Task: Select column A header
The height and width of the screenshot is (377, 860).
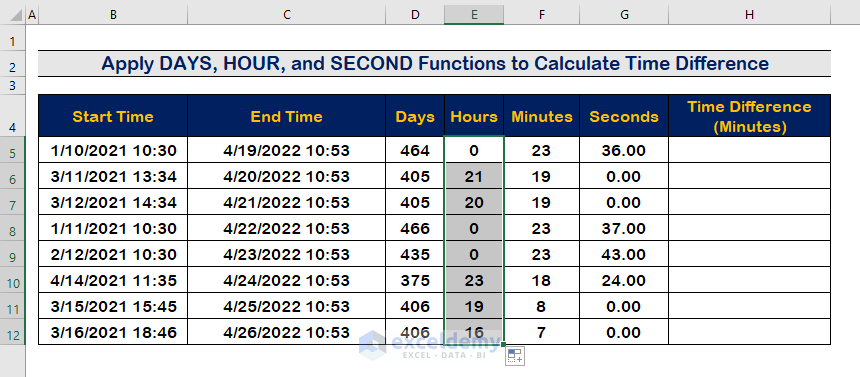Action: coord(32,15)
